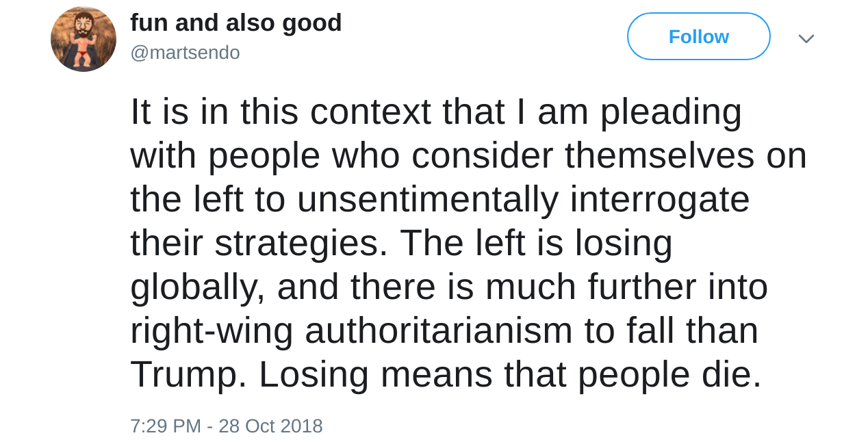Click the word 'globally' in the tweet

point(193,287)
